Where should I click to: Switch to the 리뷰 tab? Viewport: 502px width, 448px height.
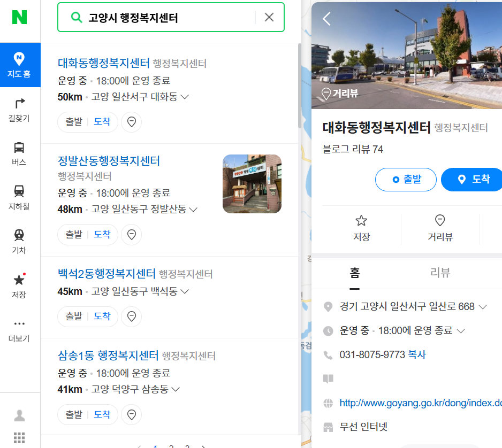point(440,273)
